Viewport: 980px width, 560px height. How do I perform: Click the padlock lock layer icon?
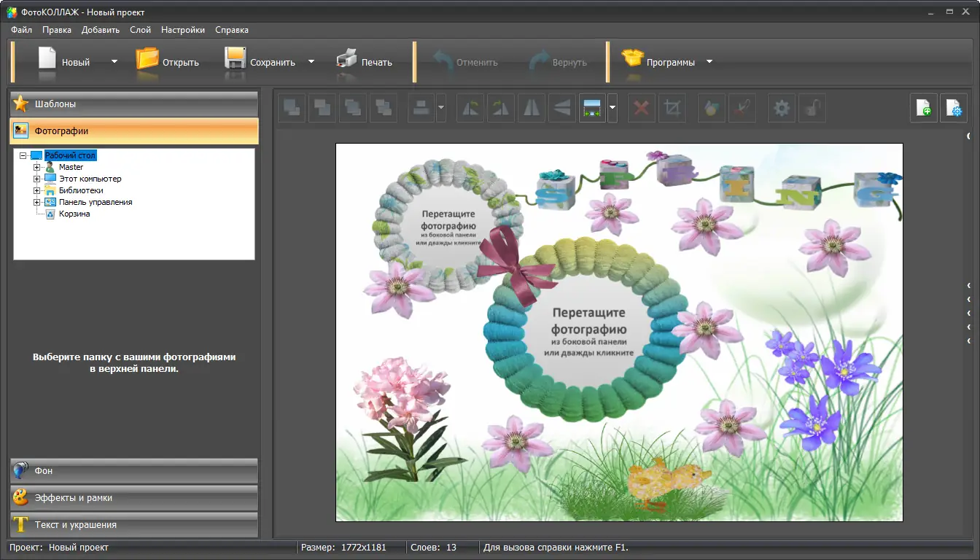click(x=812, y=109)
